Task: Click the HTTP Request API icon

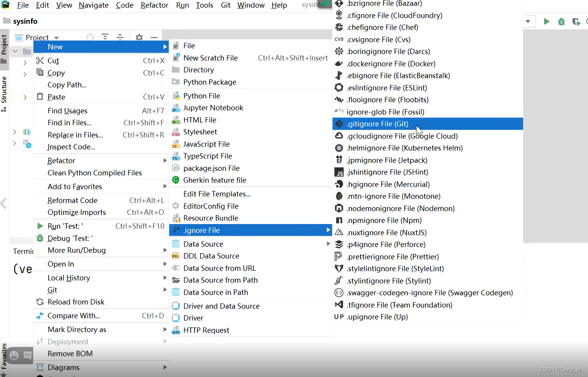Action: tap(176, 330)
